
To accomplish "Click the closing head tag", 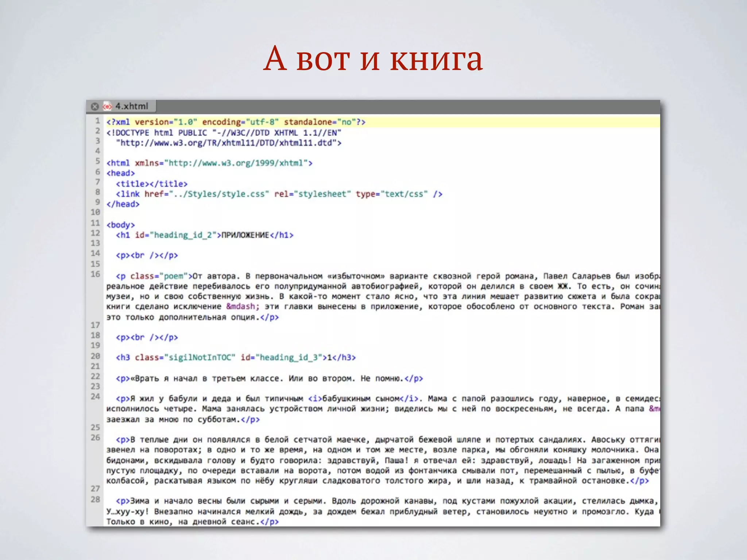I will [123, 204].
